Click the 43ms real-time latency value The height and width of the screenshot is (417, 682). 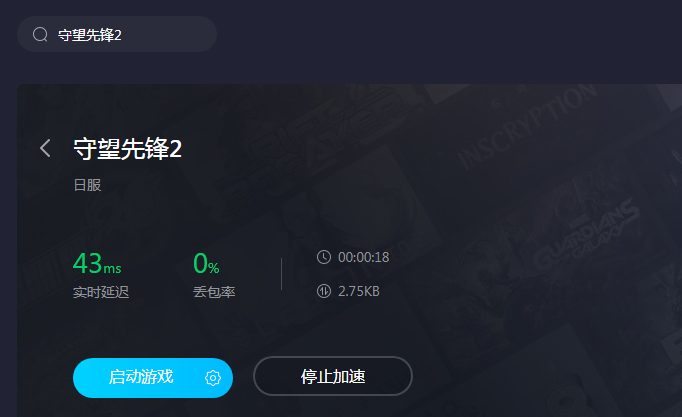click(97, 263)
